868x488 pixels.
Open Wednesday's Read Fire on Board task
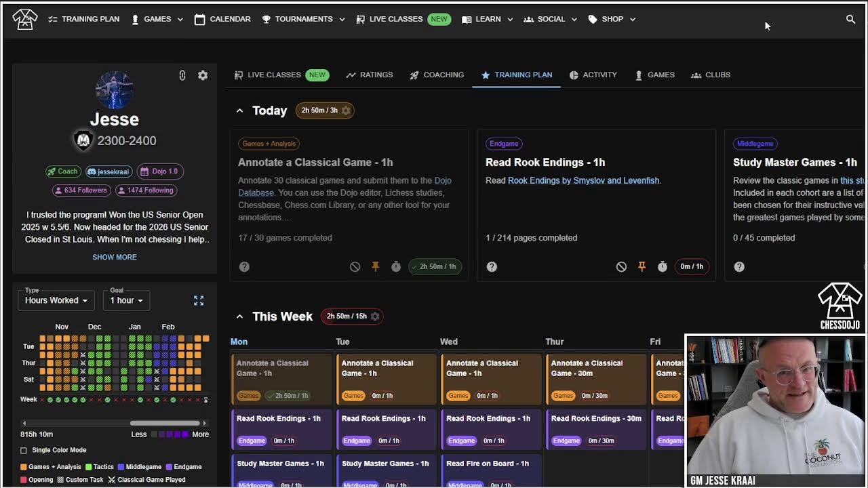click(490, 471)
